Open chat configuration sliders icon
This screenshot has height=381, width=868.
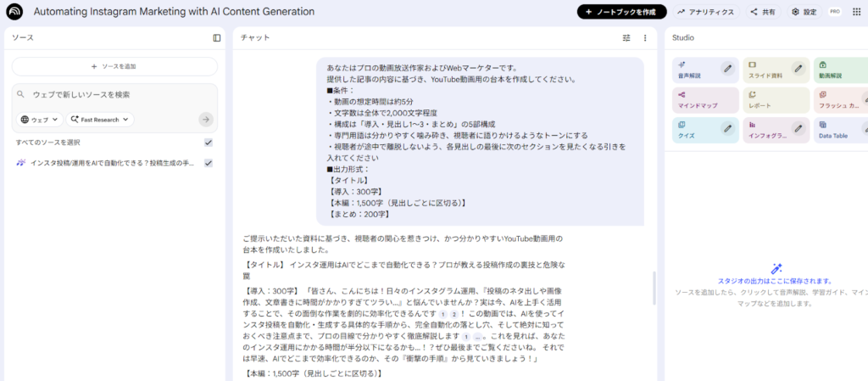click(x=626, y=38)
